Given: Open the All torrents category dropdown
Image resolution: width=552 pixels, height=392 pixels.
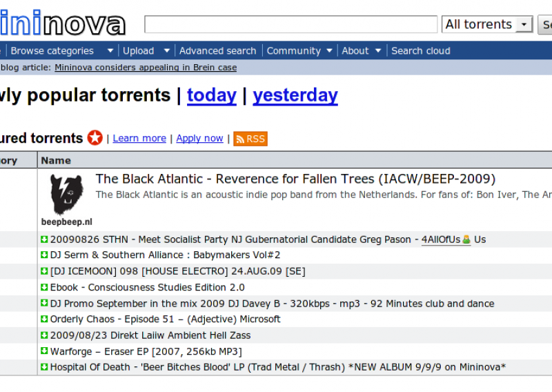Looking at the screenshot, I should pos(487,24).
